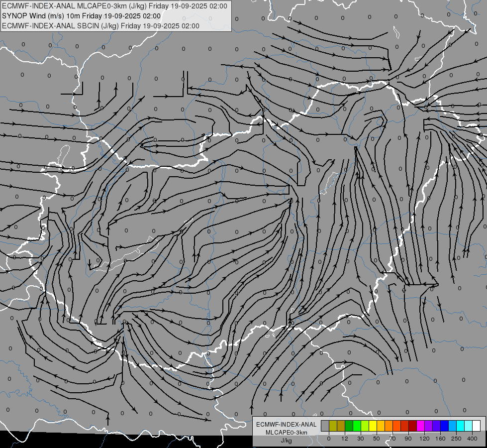Select the SYNOP Wind 10m title line
This screenshot has width=487, height=448.
(x=82, y=16)
